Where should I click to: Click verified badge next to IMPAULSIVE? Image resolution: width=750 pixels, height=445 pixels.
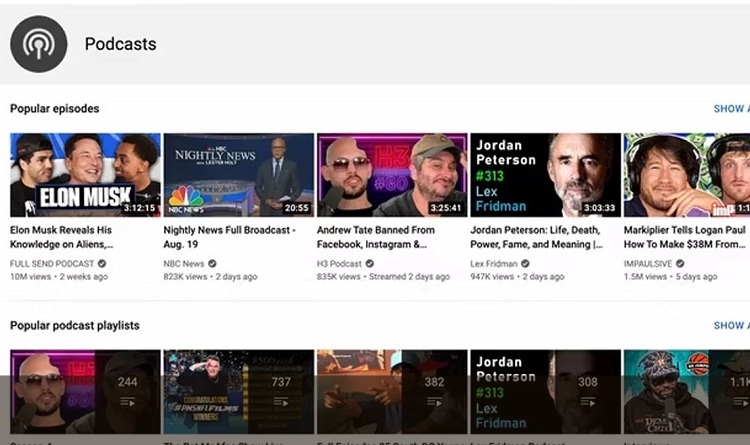pyautogui.click(x=680, y=263)
